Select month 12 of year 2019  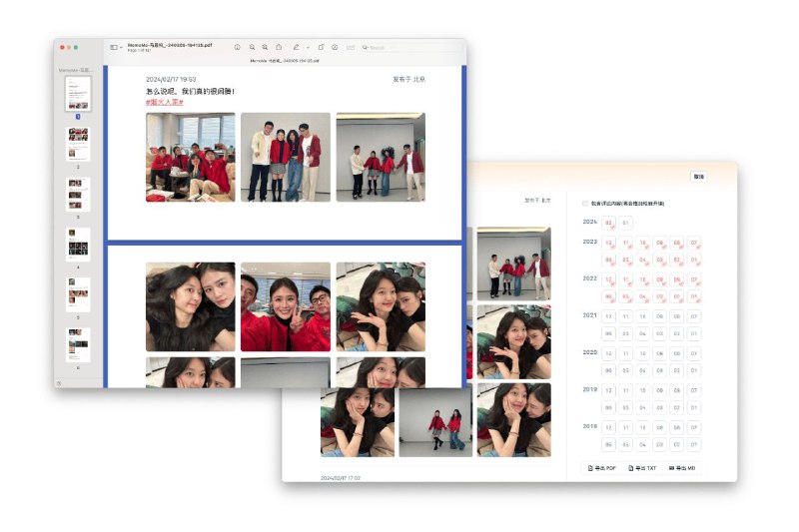coord(608,390)
